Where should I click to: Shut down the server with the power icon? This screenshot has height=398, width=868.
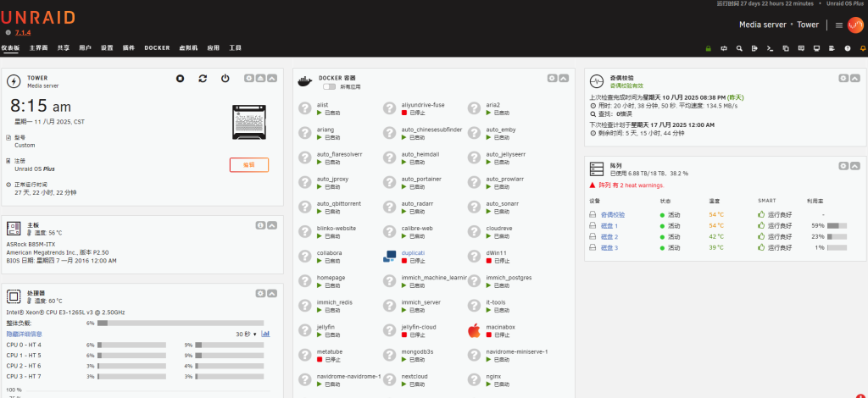(225, 79)
